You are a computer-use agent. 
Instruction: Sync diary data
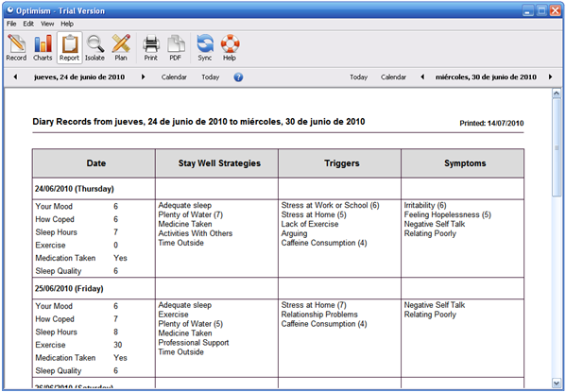click(205, 47)
